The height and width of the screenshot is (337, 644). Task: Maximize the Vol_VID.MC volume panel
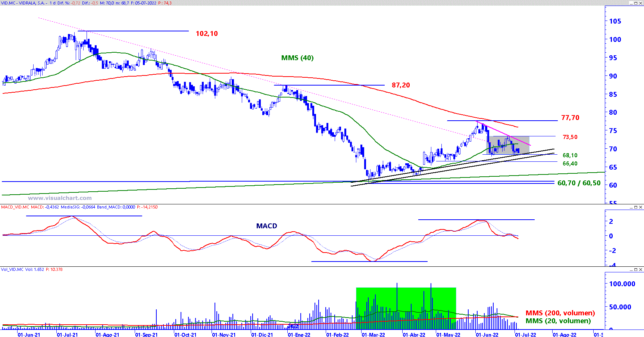tap(636, 269)
